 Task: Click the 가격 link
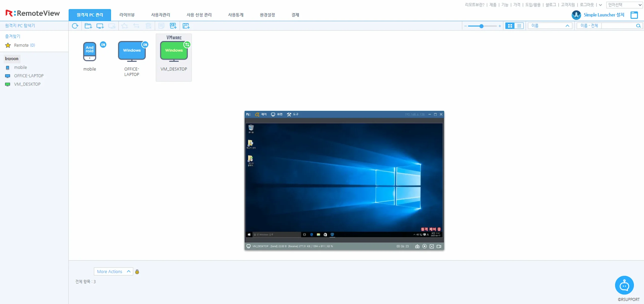coord(517,5)
